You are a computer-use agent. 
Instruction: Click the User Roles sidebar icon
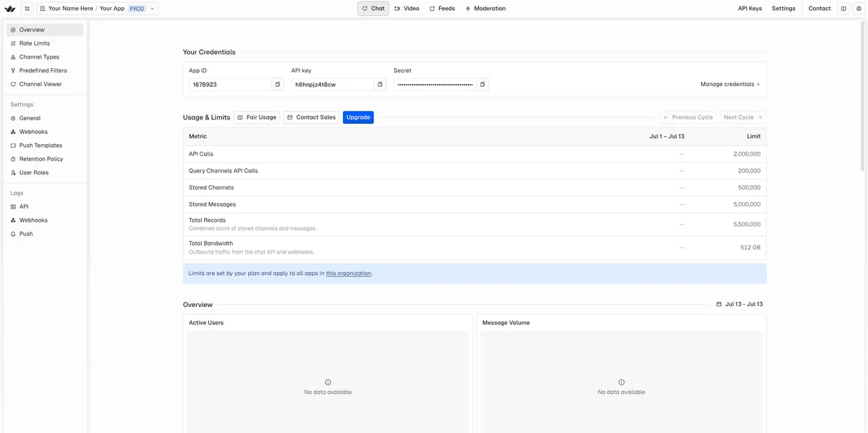coord(13,173)
